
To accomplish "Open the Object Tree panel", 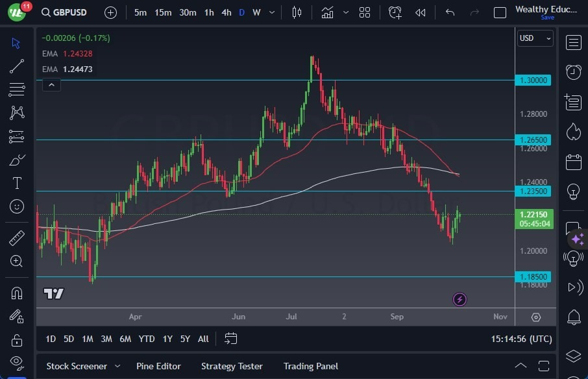I will coord(574,356).
